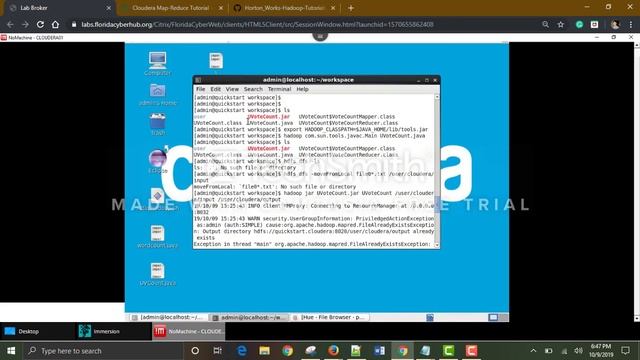Launch Microsoft Edge from taskbar
Screen dimensions: 640x360
(x=242, y=351)
